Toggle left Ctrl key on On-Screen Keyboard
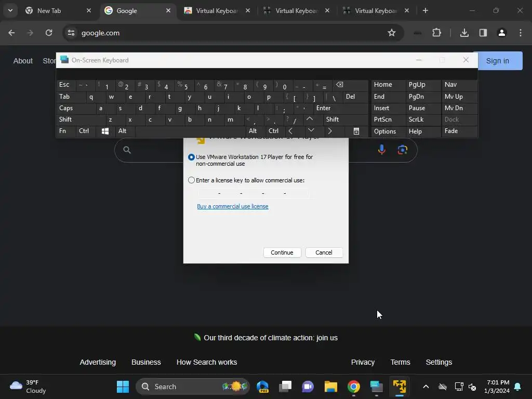The image size is (532, 399). [x=86, y=131]
